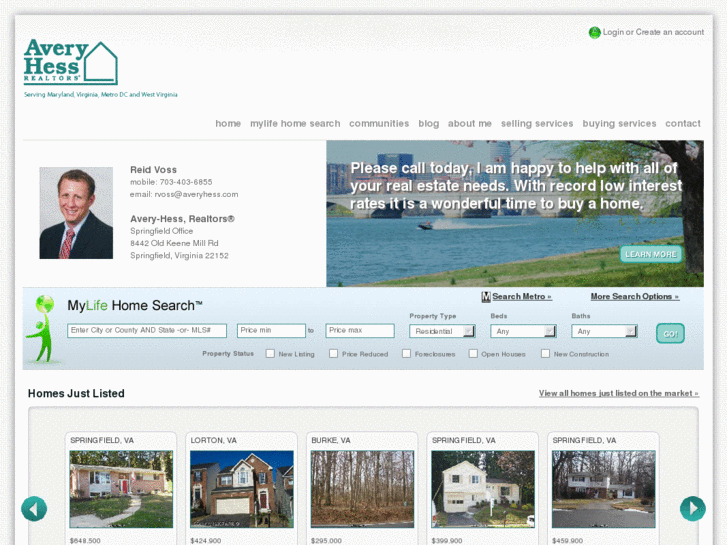Open the Baths dropdown
This screenshot has width=727, height=545.
coord(605,331)
